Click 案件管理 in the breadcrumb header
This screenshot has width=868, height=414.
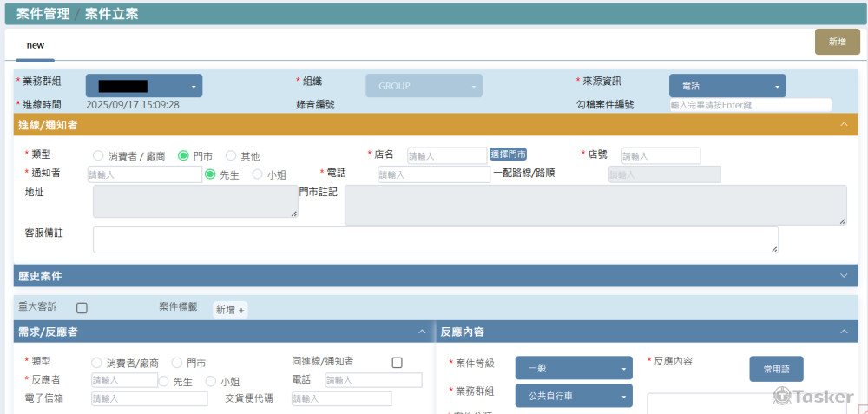click(43, 14)
